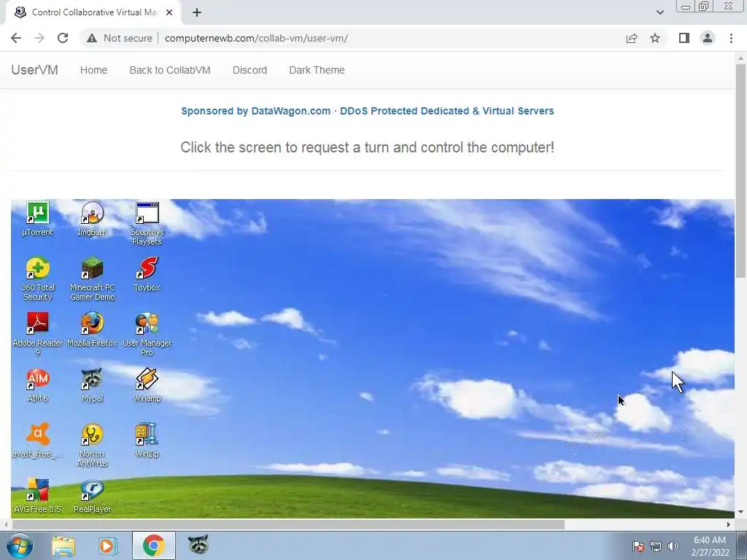This screenshot has height=560, width=747.
Task: Select the WinZip desktop icon
Action: tap(147, 440)
